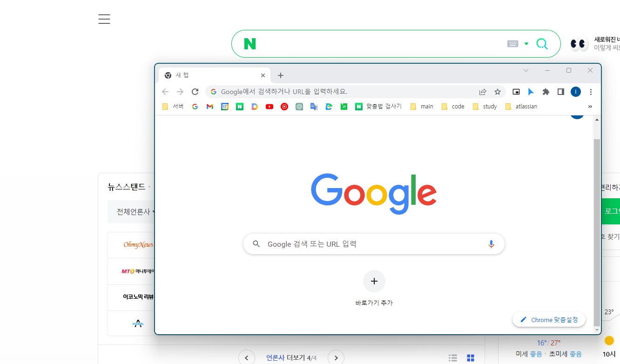Open the Daum D bookmark
620x364 pixels.
coord(255,107)
